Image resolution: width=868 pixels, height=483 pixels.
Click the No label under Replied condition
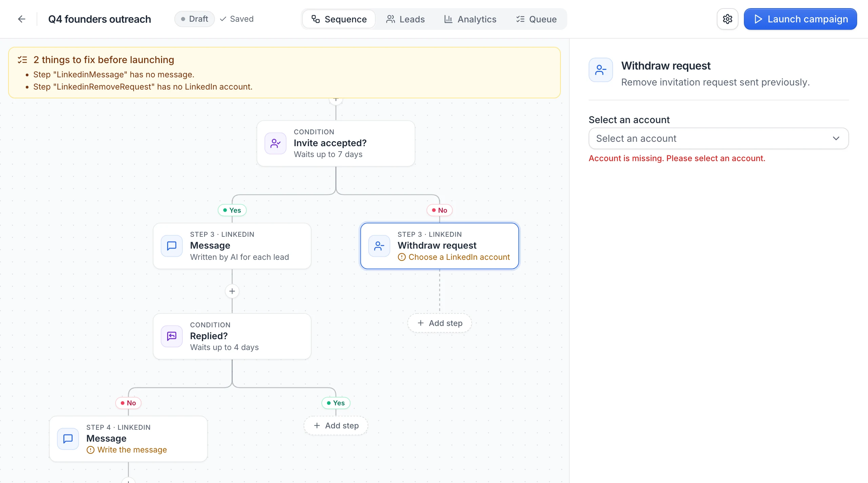tap(128, 403)
